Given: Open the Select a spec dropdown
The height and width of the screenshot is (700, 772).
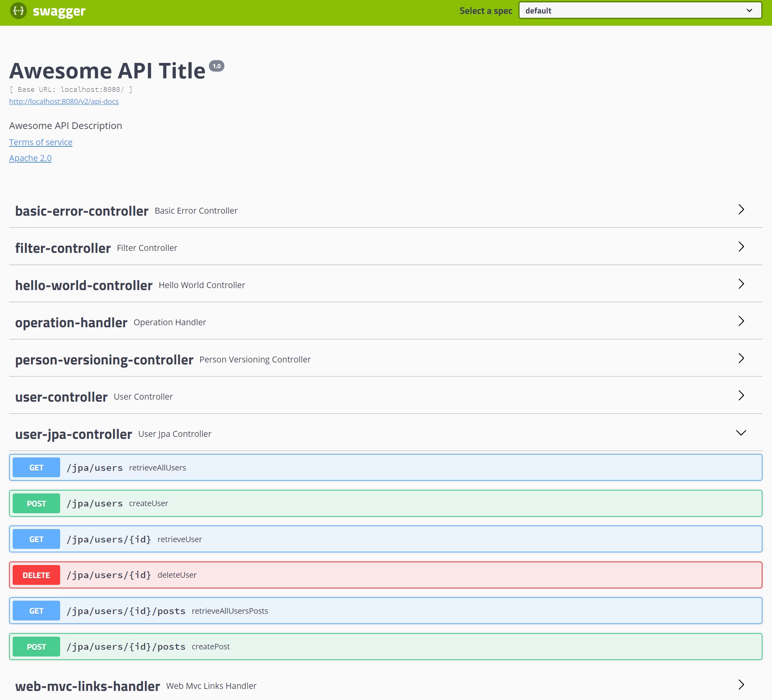Looking at the screenshot, I should 640,11.
